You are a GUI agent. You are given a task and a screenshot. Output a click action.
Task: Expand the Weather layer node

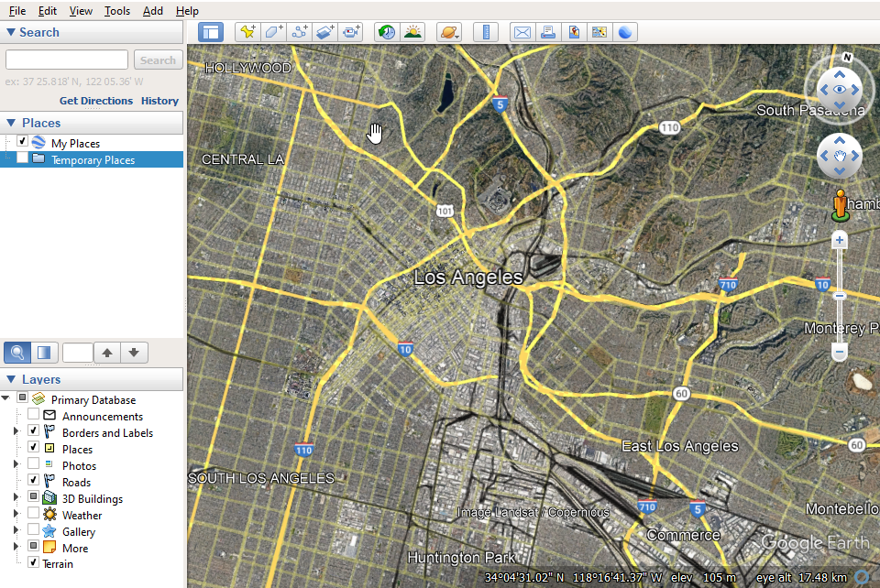[16, 514]
